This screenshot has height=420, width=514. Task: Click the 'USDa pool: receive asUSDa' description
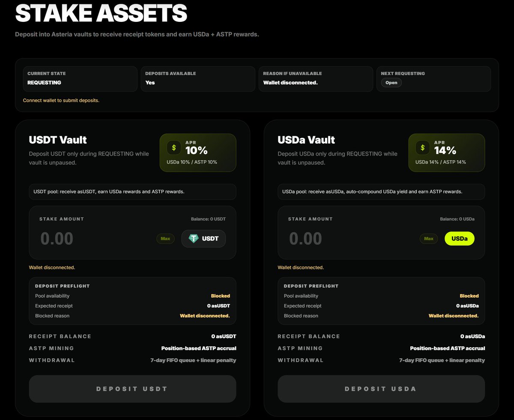coord(372,192)
